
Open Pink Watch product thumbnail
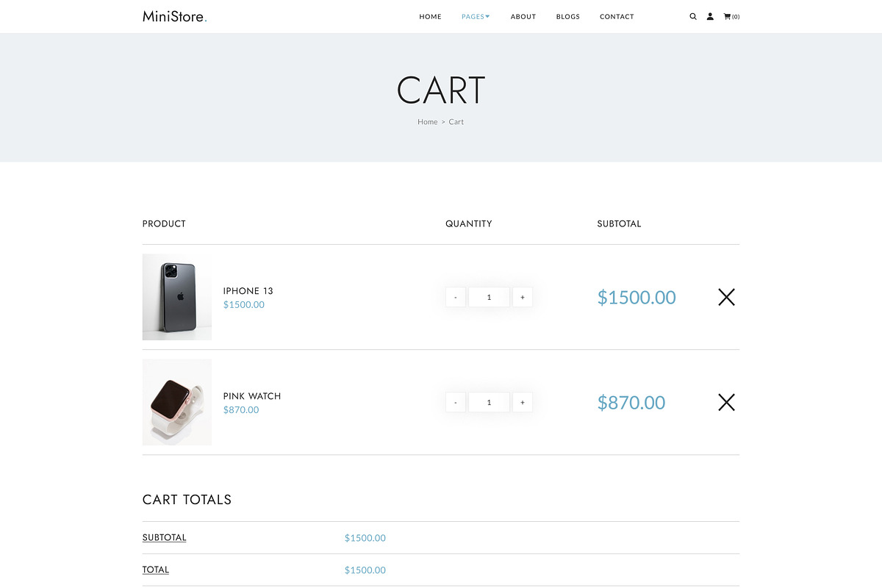coord(177,402)
